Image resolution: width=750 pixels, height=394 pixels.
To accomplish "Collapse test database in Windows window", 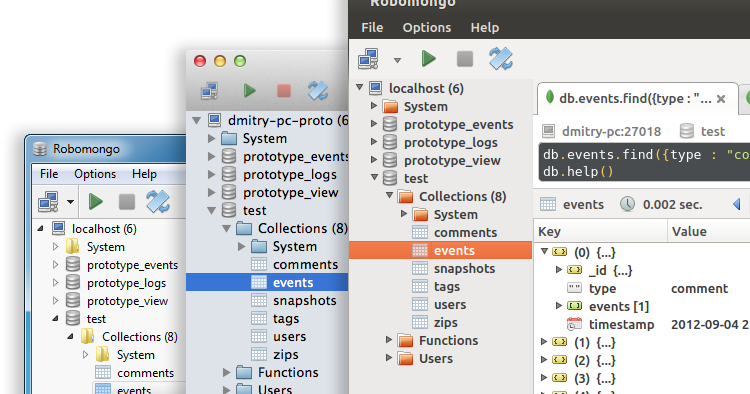I will [x=56, y=318].
